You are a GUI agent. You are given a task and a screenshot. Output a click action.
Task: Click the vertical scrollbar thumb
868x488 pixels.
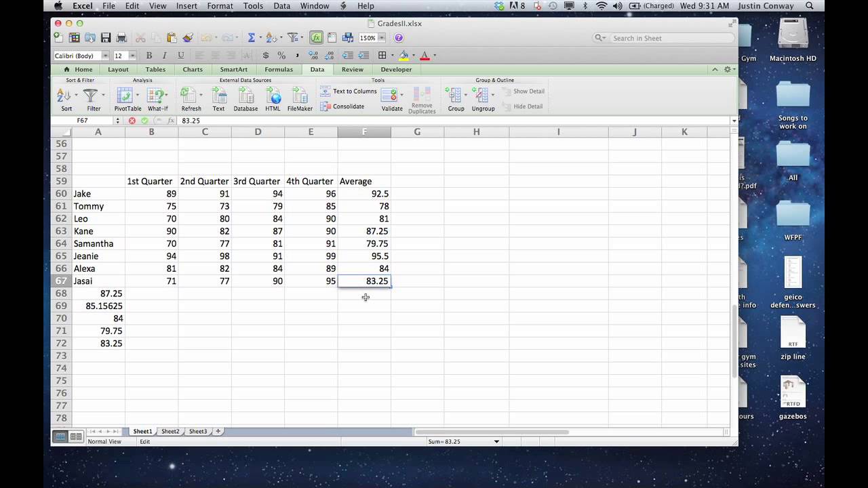[x=734, y=342]
